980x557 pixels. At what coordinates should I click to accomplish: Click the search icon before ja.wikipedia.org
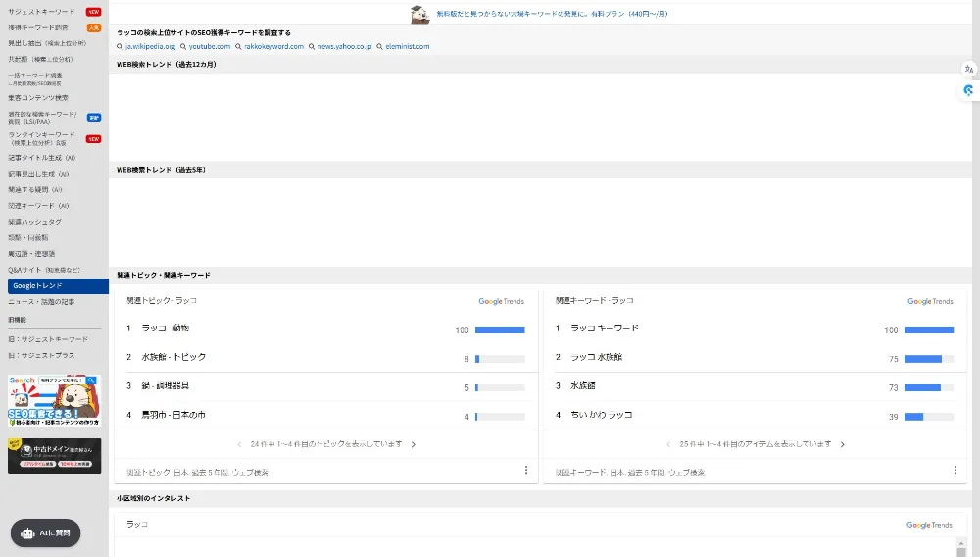click(x=120, y=47)
